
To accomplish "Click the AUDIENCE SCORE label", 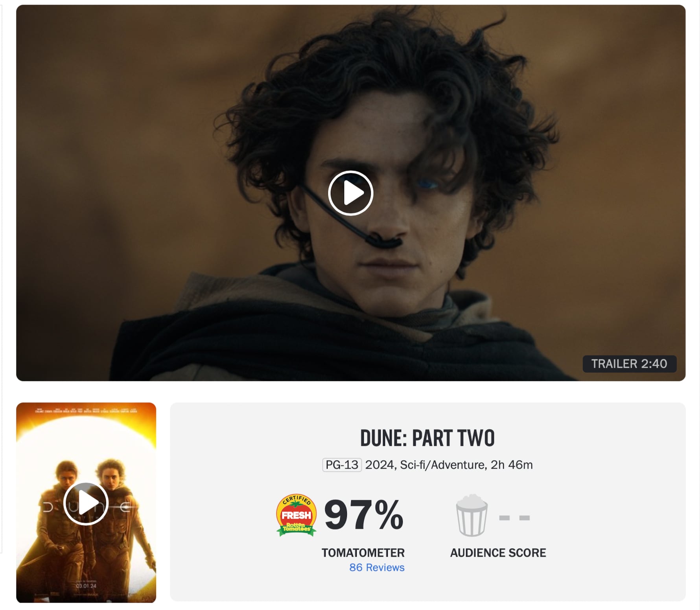I will point(498,553).
